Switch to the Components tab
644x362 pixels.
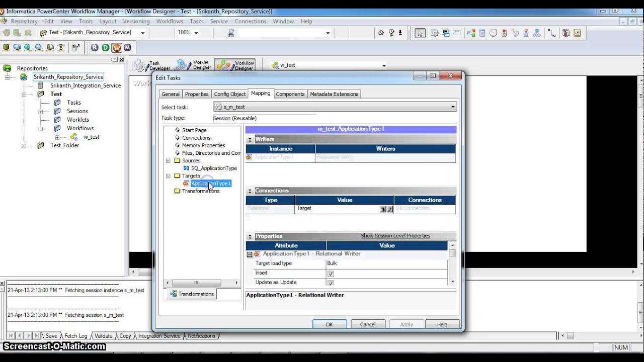click(290, 94)
